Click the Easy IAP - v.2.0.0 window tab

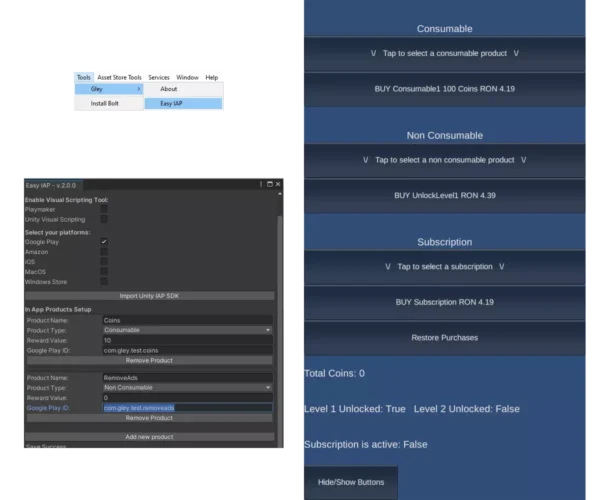click(x=53, y=185)
